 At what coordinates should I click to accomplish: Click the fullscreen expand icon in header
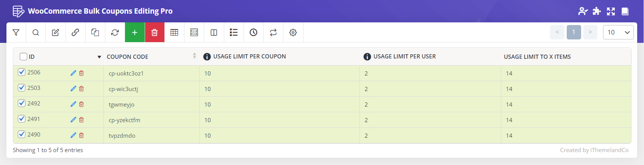click(x=611, y=11)
